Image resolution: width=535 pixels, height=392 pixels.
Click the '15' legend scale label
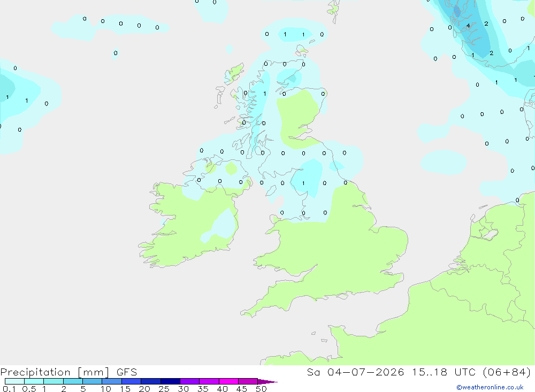[125, 389]
